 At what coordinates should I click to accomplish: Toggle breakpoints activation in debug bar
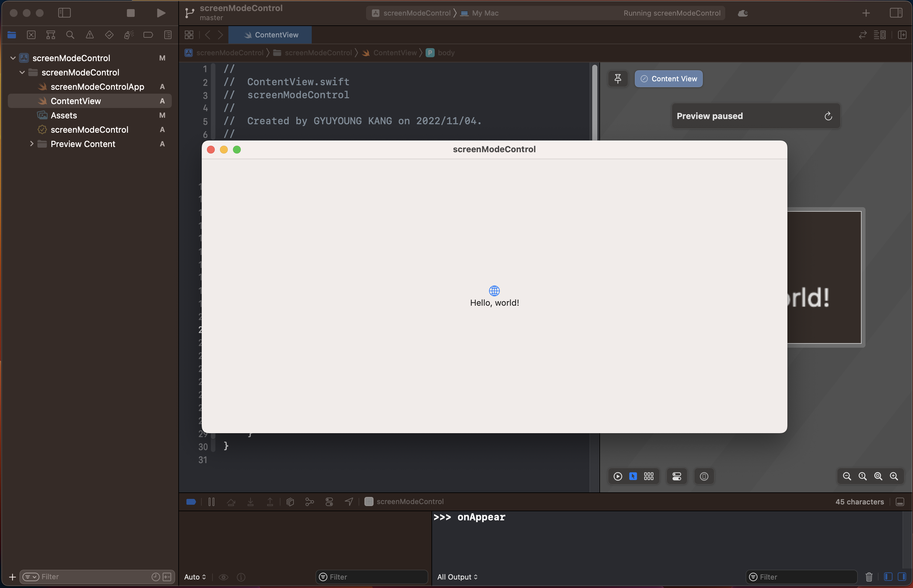[191, 502]
